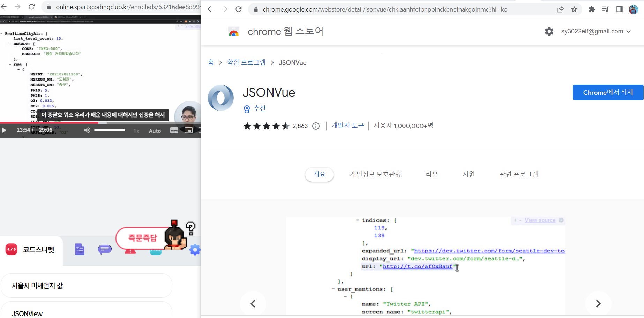This screenshot has height=318, width=644.
Task: Click the 2,863 star rating
Action: (x=276, y=126)
